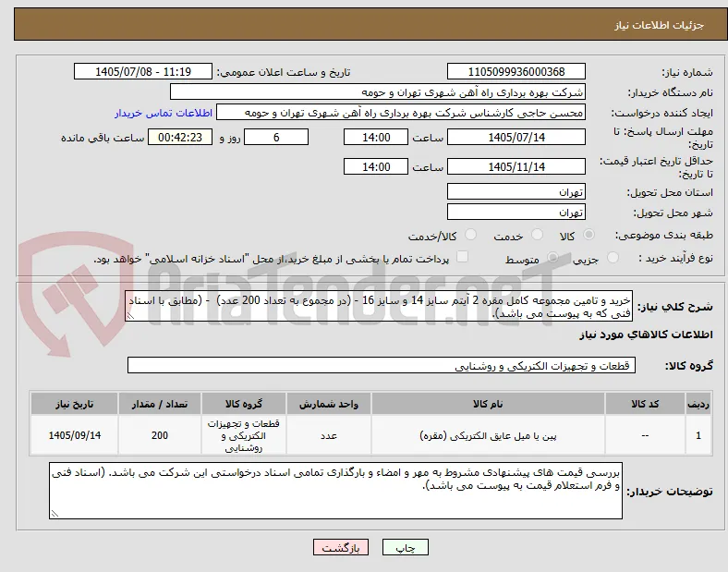Toggle Islamic treasury payment checkbox
The height and width of the screenshot is (572, 728).
pos(462,257)
